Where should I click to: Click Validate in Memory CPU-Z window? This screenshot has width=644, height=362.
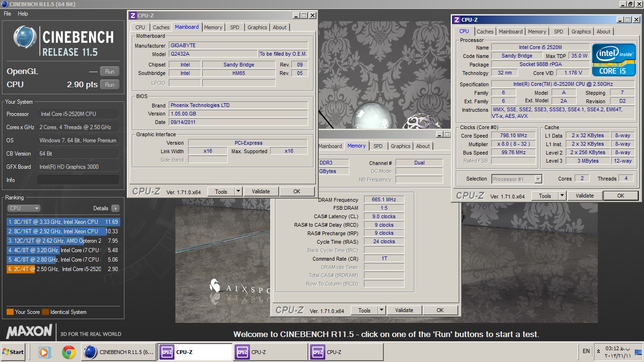(404, 310)
